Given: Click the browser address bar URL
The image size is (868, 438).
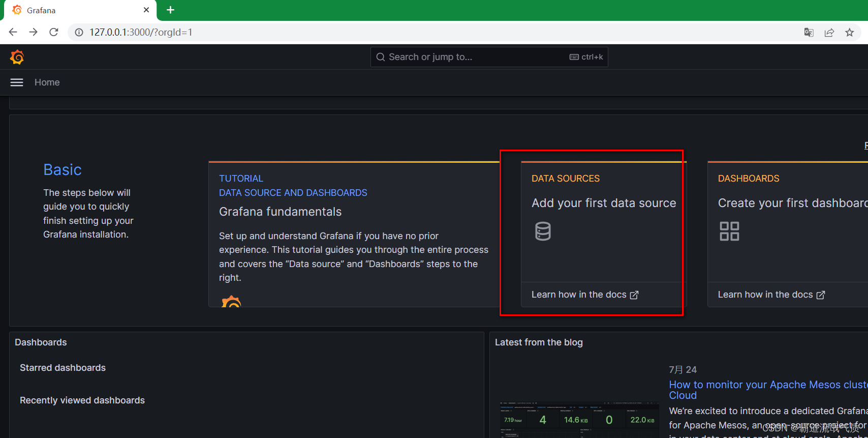Looking at the screenshot, I should tap(141, 32).
